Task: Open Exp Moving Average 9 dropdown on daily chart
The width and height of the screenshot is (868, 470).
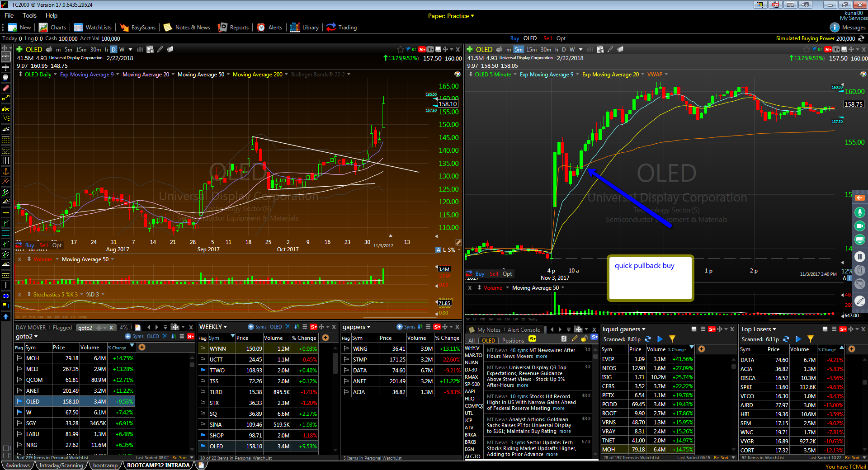Action: [x=118, y=75]
